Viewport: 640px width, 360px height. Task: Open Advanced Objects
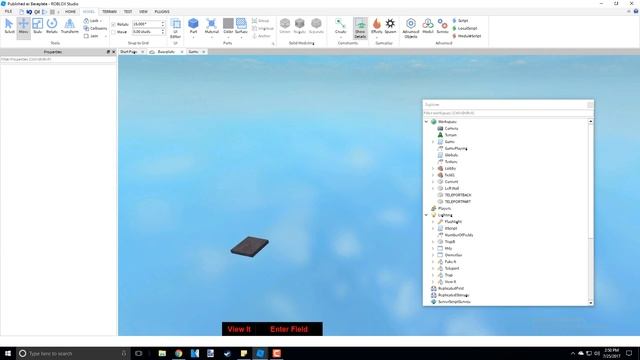(x=411, y=28)
